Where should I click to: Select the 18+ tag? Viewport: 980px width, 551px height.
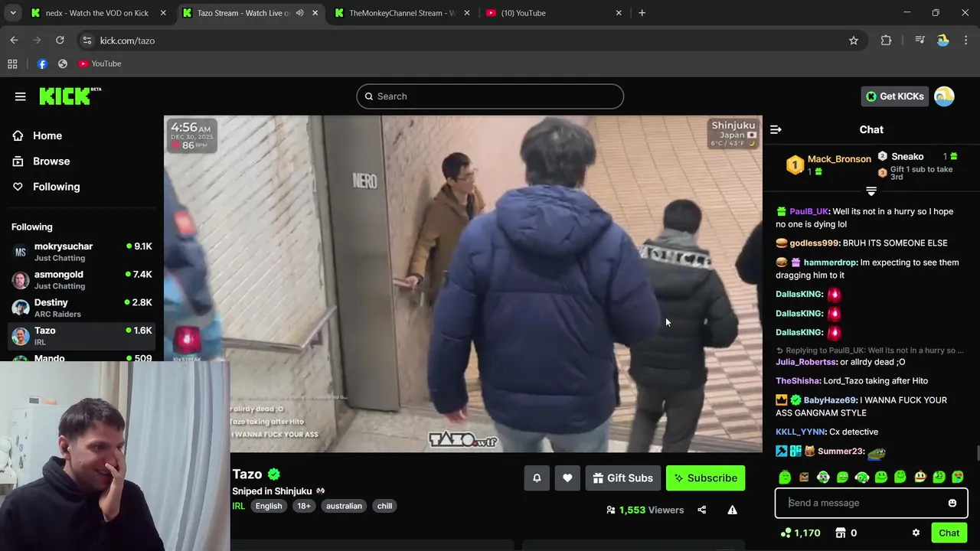click(304, 506)
